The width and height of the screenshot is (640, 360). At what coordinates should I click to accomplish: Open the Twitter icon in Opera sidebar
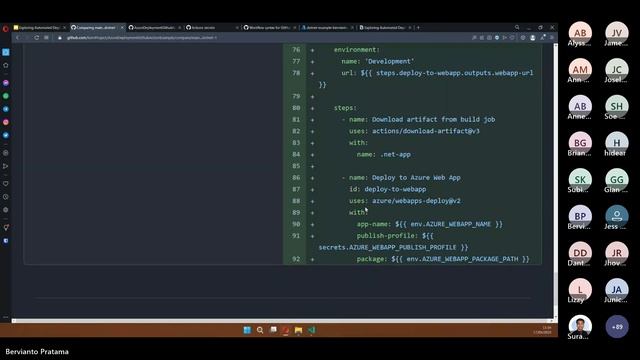click(x=6, y=135)
